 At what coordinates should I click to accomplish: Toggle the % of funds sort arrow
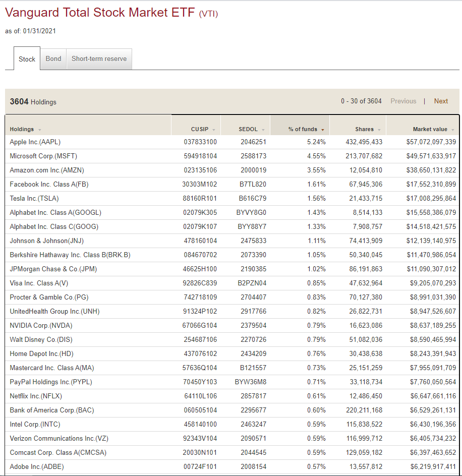(323, 130)
